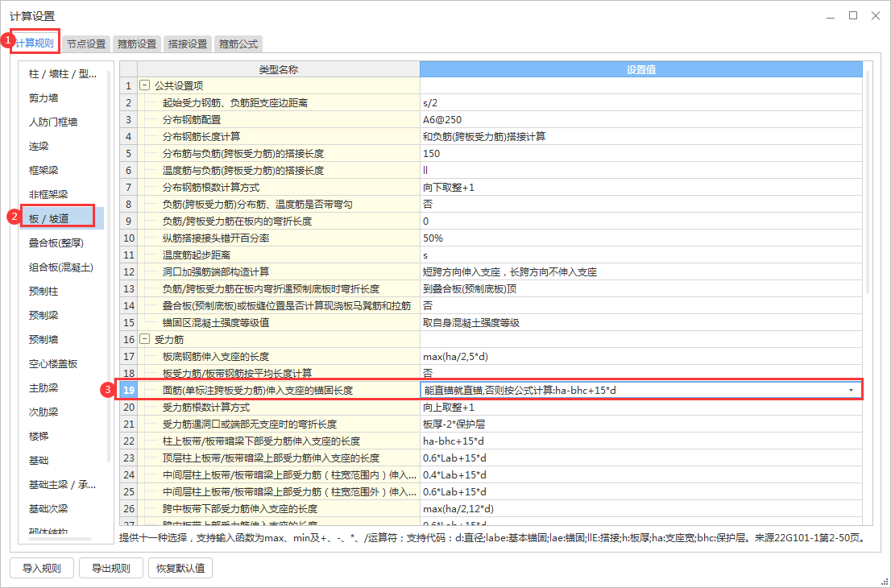Click the 150 lap length value
891x588 pixels.
tap(641, 153)
